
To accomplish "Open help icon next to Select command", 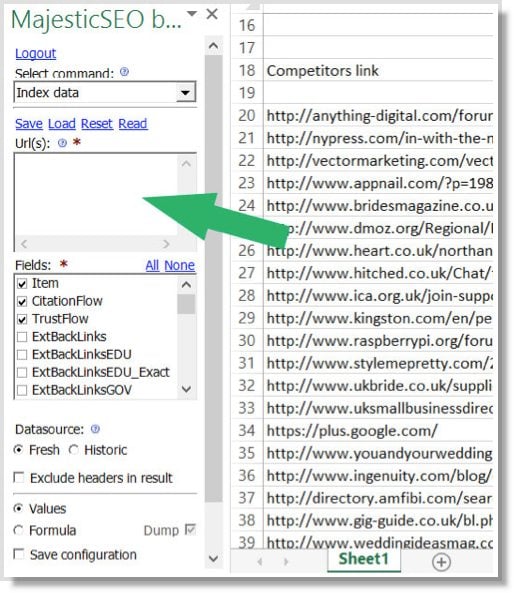I will click(x=124, y=71).
